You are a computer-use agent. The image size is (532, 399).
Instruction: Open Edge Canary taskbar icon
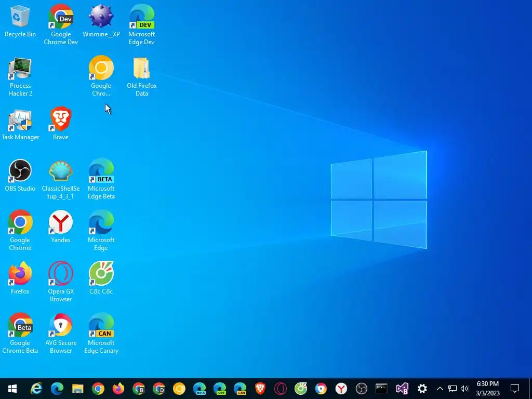[x=240, y=389]
